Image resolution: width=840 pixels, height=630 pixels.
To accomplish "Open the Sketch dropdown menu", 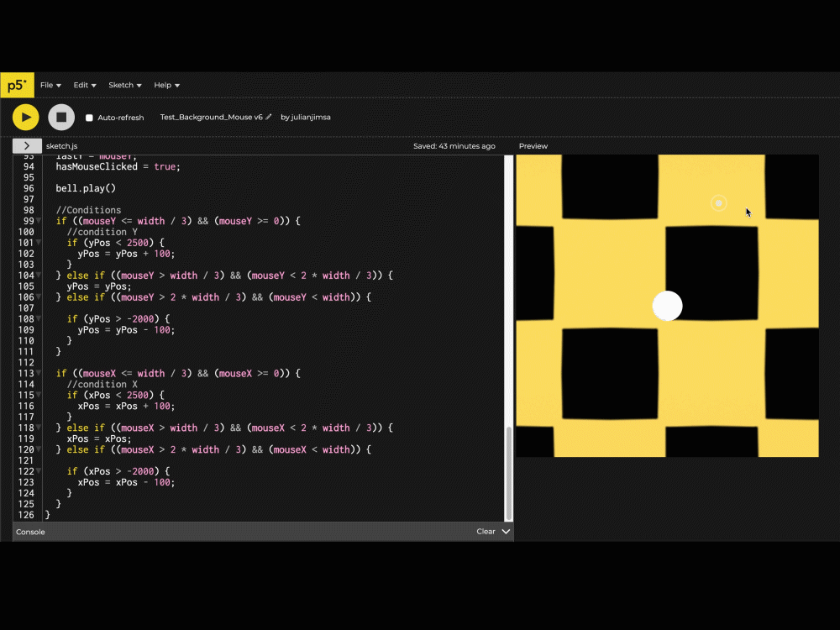I will (x=124, y=85).
